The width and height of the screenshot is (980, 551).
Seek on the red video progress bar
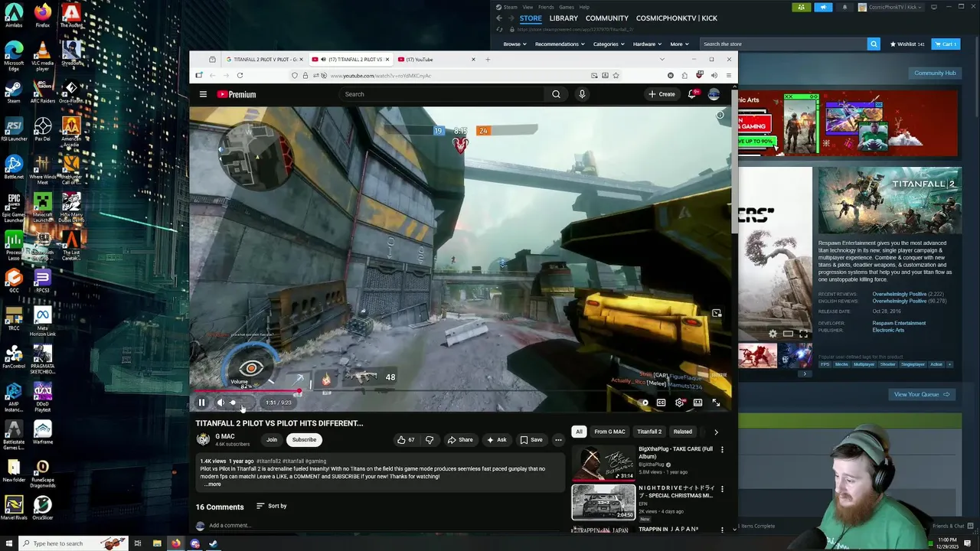459,392
